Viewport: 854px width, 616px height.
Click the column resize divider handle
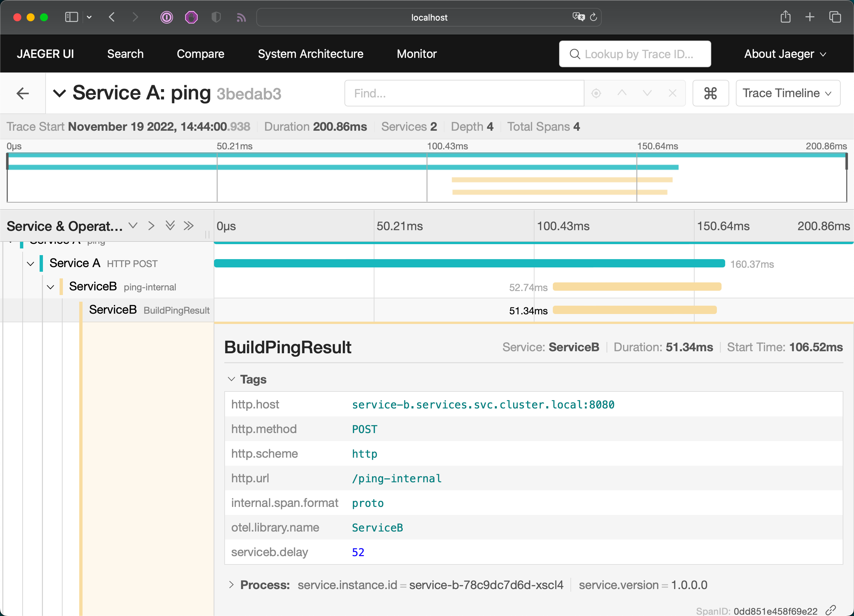207,234
